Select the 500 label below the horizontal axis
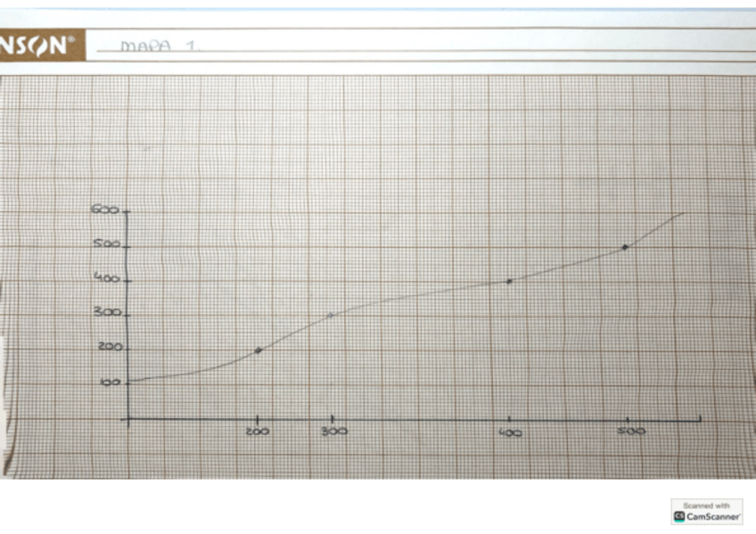This screenshot has height=534, width=756. pyautogui.click(x=630, y=432)
